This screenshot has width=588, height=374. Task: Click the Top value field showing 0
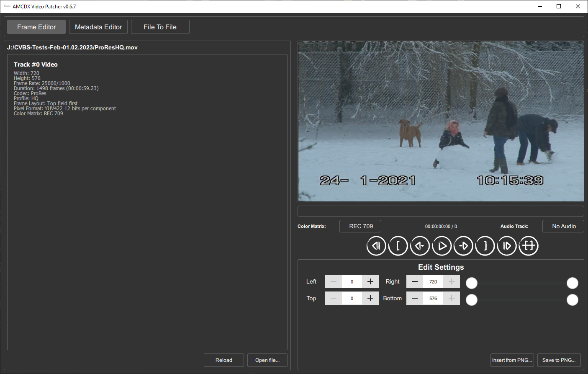click(352, 298)
